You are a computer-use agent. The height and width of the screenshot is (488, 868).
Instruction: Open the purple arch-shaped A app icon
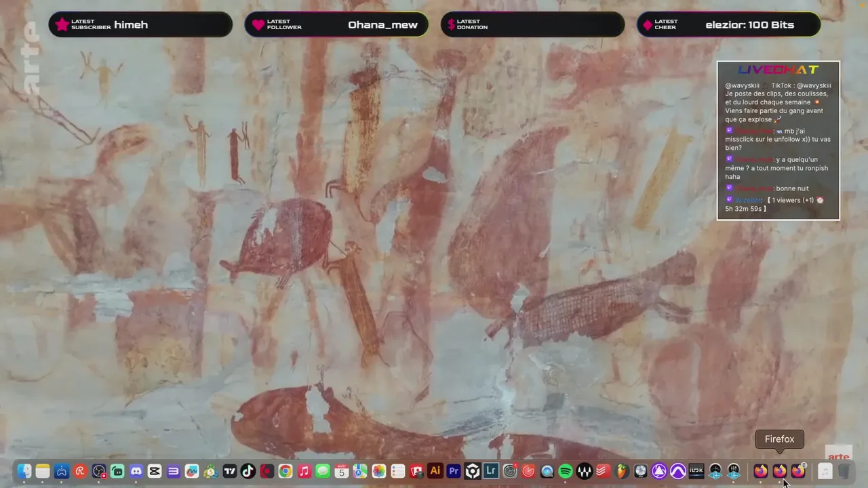click(x=678, y=471)
